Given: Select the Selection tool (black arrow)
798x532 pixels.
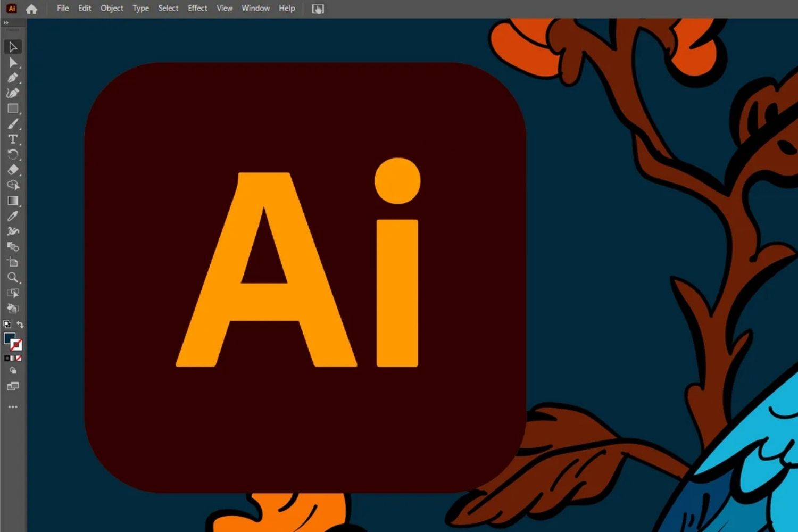Looking at the screenshot, I should point(13,47).
